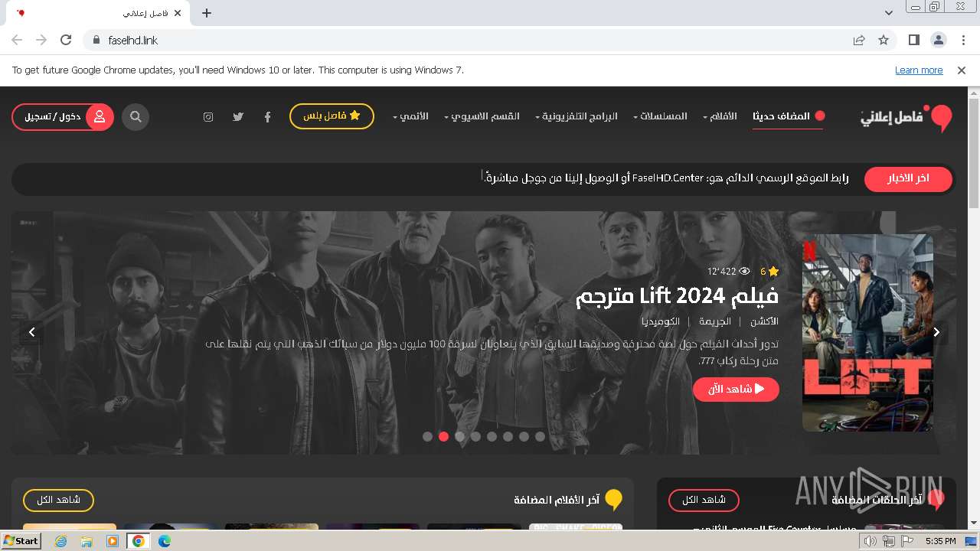Select the first carousel dot indicator
980x551 pixels.
pyautogui.click(x=427, y=436)
